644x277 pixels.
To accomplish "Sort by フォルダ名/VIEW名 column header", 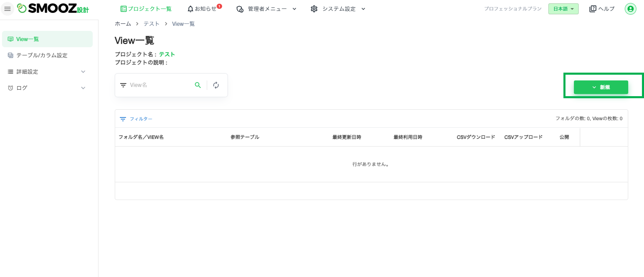I will click(141, 137).
